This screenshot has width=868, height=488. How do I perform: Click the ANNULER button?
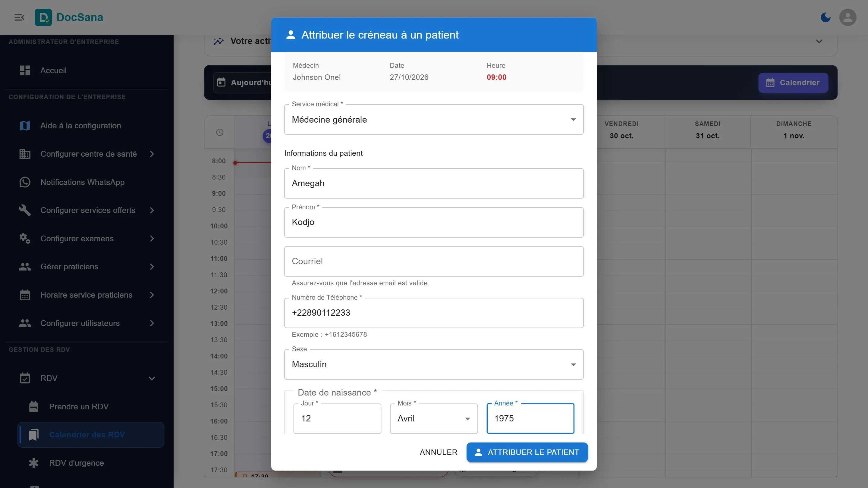point(439,452)
